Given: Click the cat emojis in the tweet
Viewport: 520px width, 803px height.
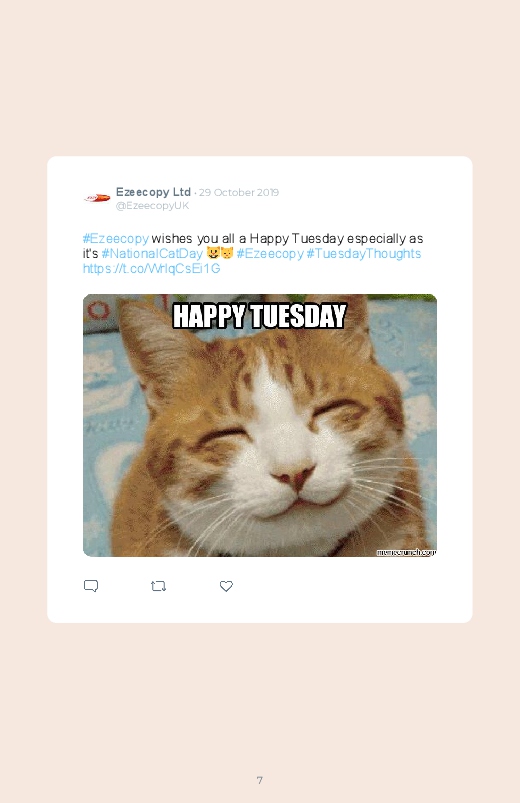Looking at the screenshot, I should click(x=220, y=253).
